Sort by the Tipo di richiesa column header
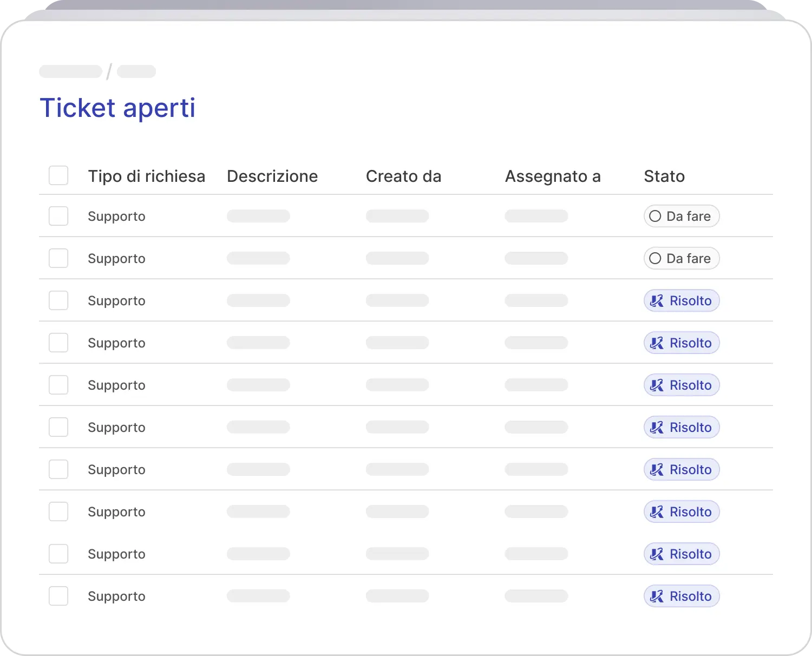812x656 pixels. [x=147, y=176]
